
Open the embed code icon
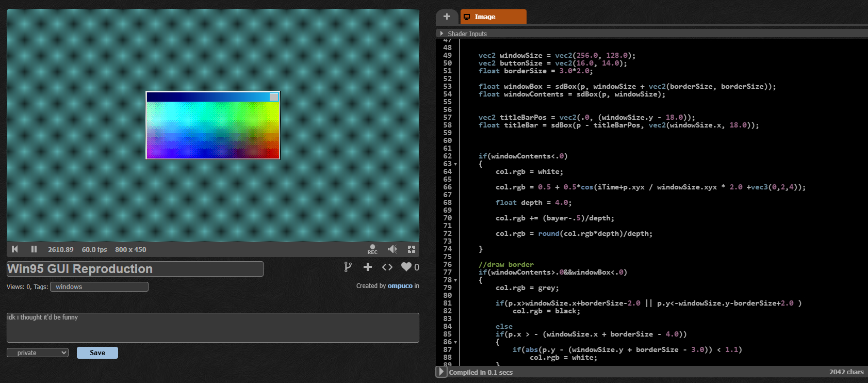click(x=387, y=267)
